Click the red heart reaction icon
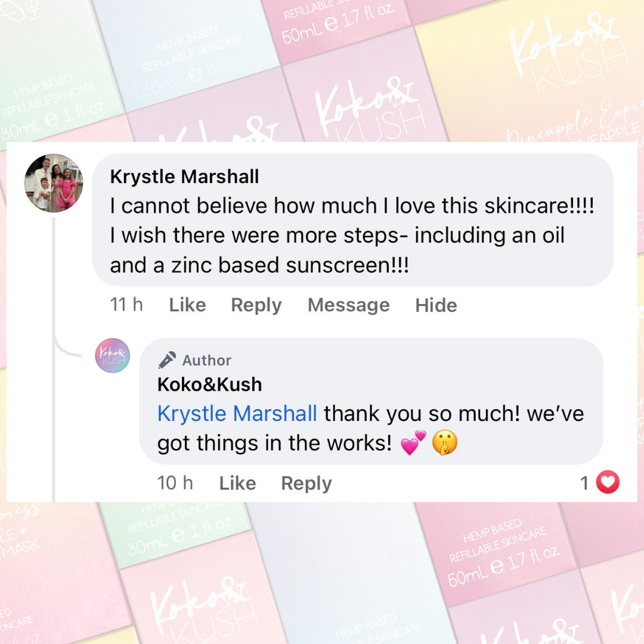Image resolution: width=644 pixels, height=644 pixels. tap(608, 482)
